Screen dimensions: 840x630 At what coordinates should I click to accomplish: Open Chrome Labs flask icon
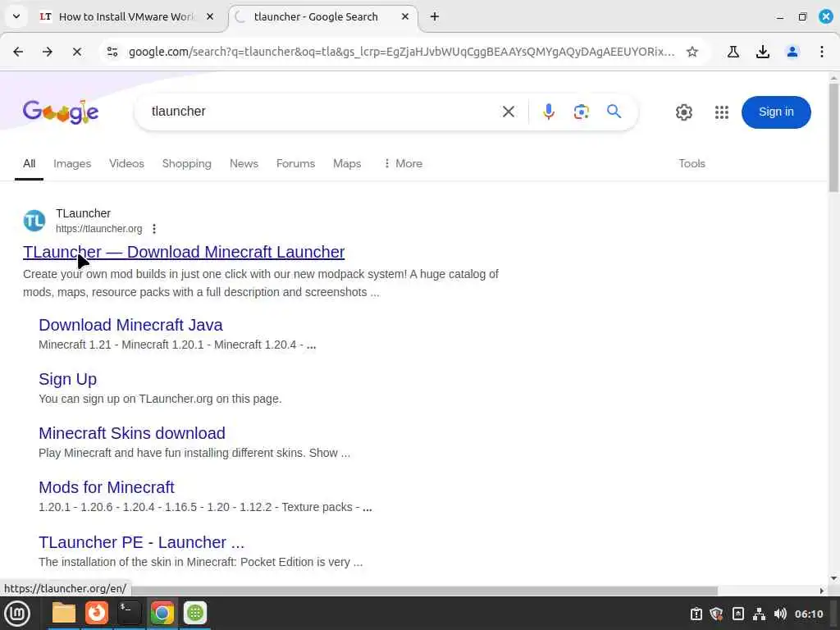pyautogui.click(x=733, y=52)
